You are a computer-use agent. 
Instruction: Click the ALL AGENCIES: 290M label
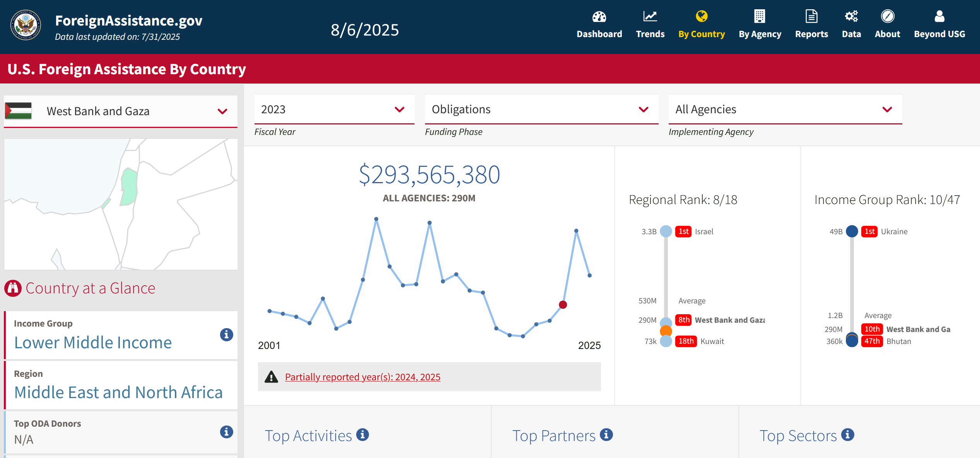tap(429, 198)
